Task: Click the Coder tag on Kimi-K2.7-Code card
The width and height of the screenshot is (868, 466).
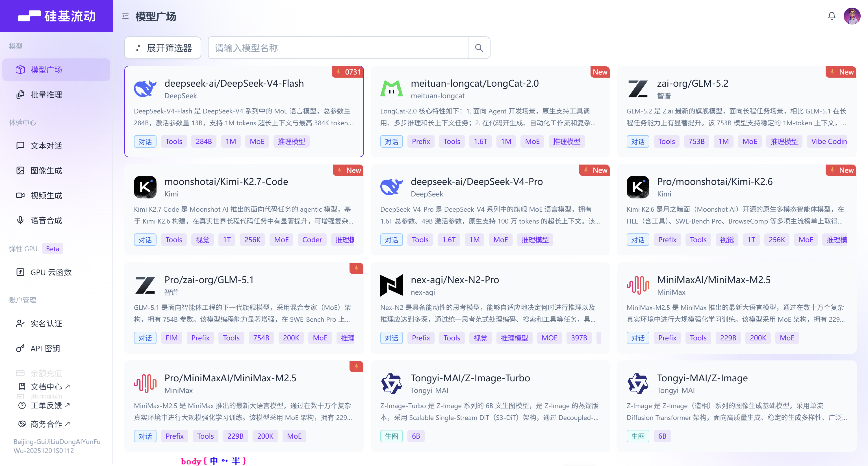Action: (312, 240)
